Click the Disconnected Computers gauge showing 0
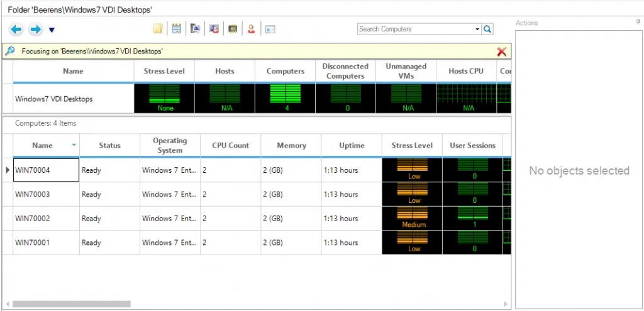 click(345, 99)
